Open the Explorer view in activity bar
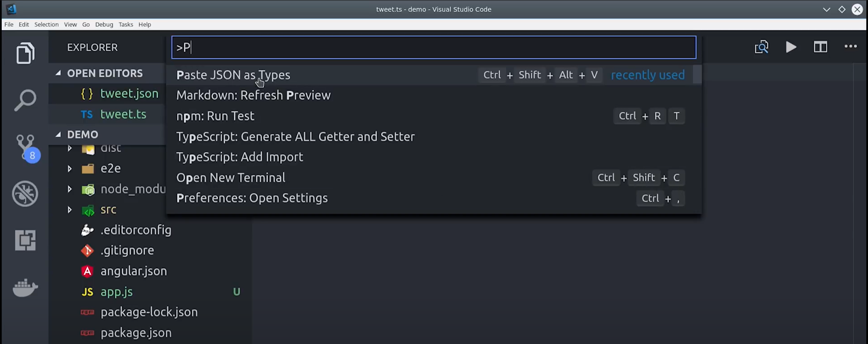The height and width of the screenshot is (344, 868). [x=25, y=53]
